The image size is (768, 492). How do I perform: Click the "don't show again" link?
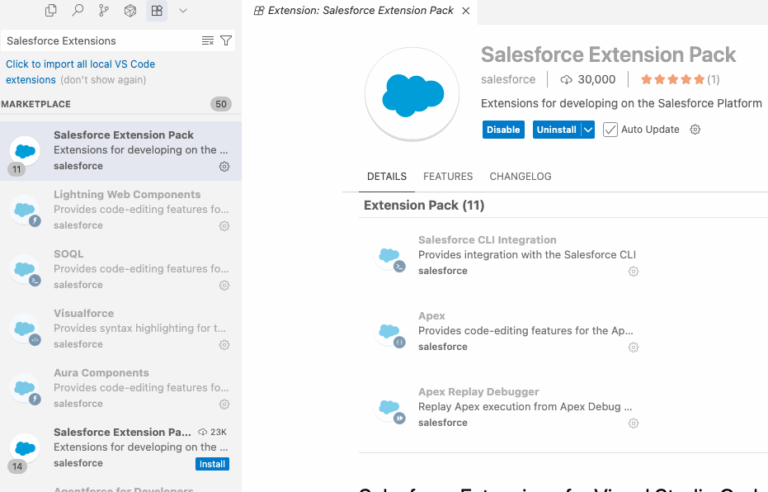click(103, 80)
